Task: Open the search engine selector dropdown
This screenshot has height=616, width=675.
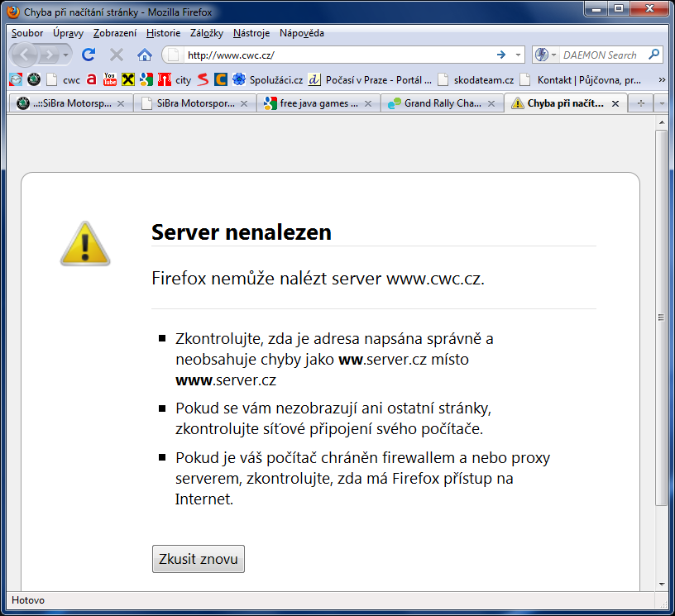Action: click(x=545, y=55)
